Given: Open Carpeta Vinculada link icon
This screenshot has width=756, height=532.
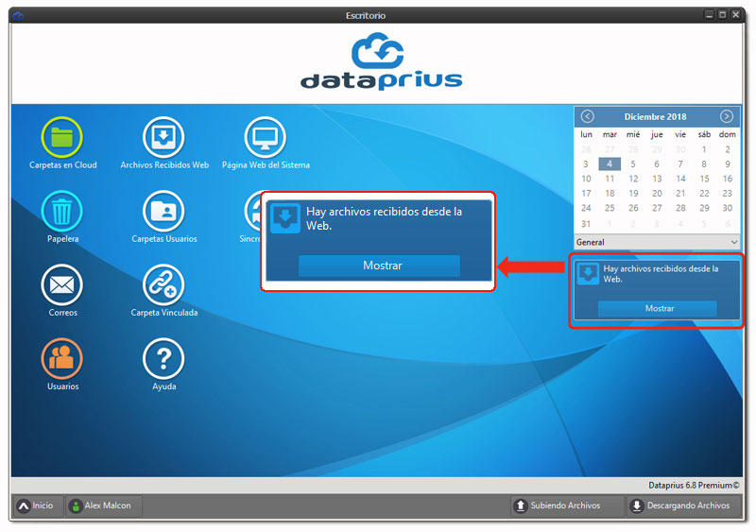Looking at the screenshot, I should [x=163, y=285].
